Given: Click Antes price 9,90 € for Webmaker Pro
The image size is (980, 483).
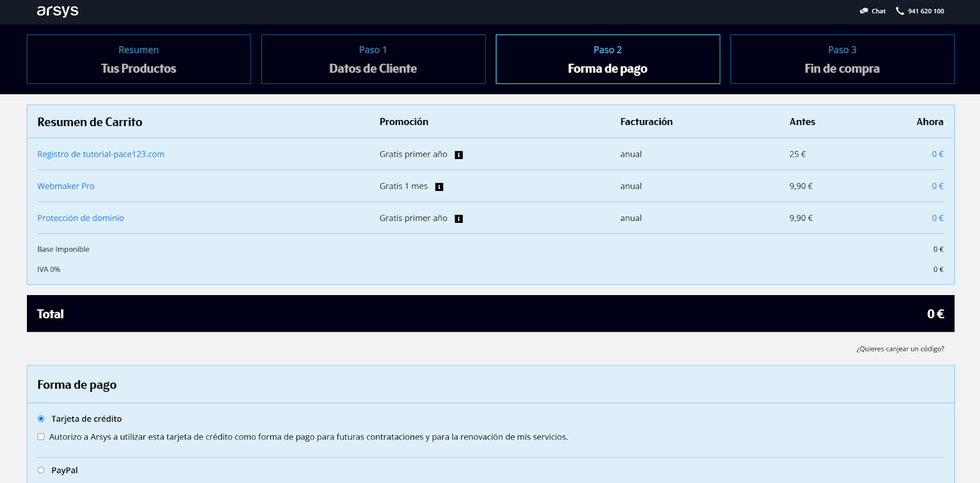Looking at the screenshot, I should click(x=801, y=186).
